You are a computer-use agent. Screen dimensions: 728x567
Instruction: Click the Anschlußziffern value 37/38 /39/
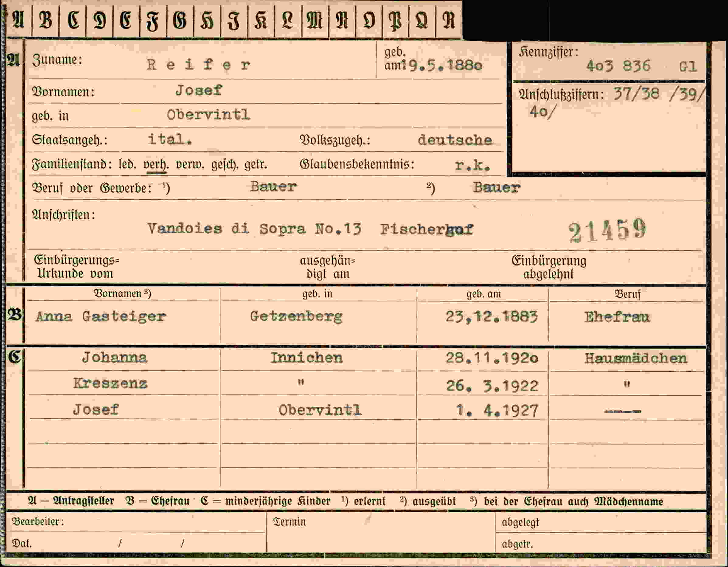tap(659, 94)
